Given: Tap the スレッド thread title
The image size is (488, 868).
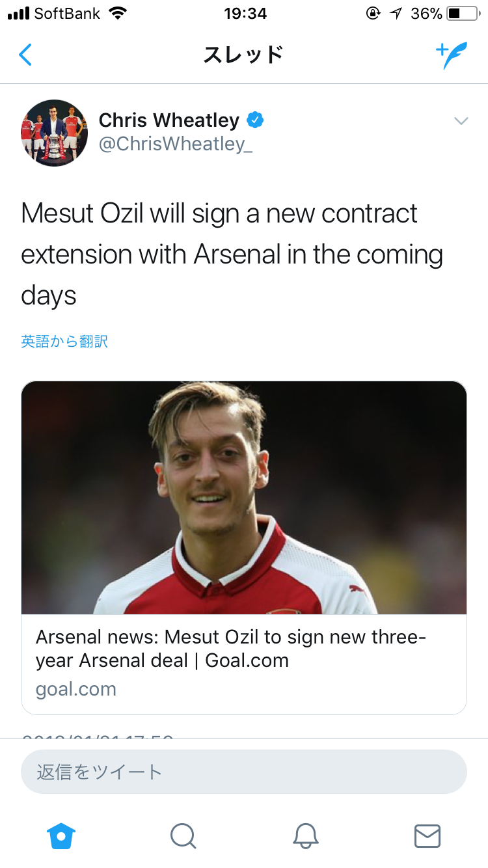Looking at the screenshot, I should (x=243, y=55).
